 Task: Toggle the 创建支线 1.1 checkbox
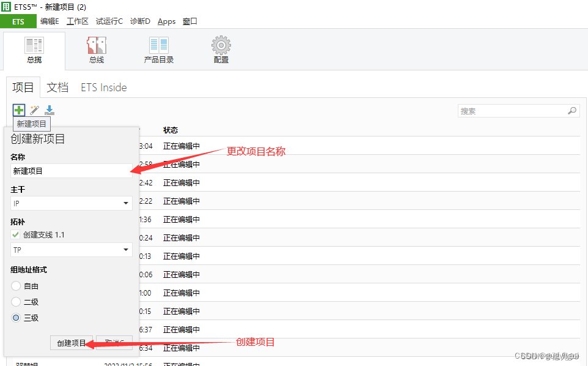[x=15, y=234]
